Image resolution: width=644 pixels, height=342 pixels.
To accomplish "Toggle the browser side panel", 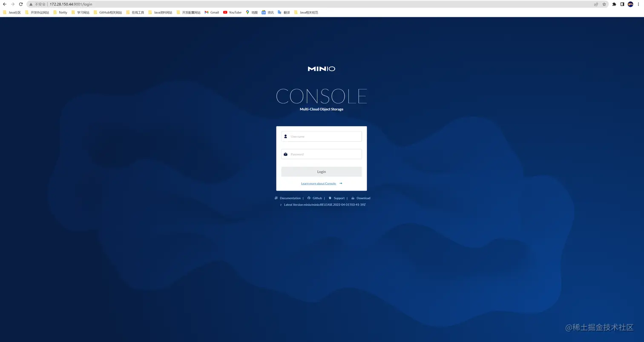I will pos(622,4).
